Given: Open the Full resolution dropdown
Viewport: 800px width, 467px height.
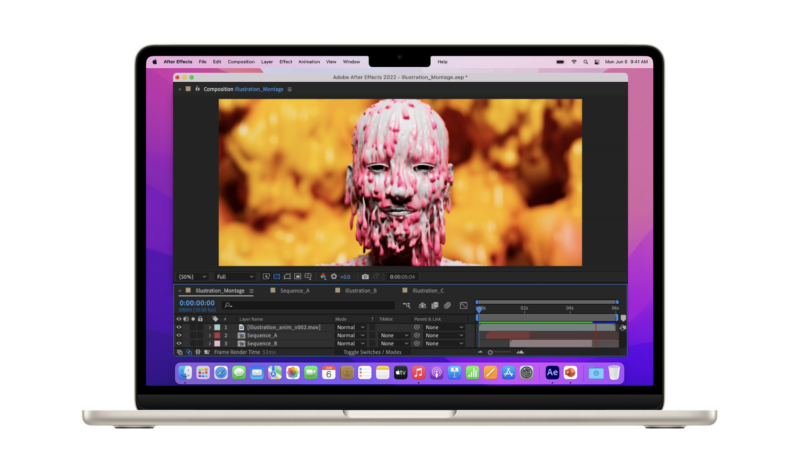Looking at the screenshot, I should [x=235, y=277].
